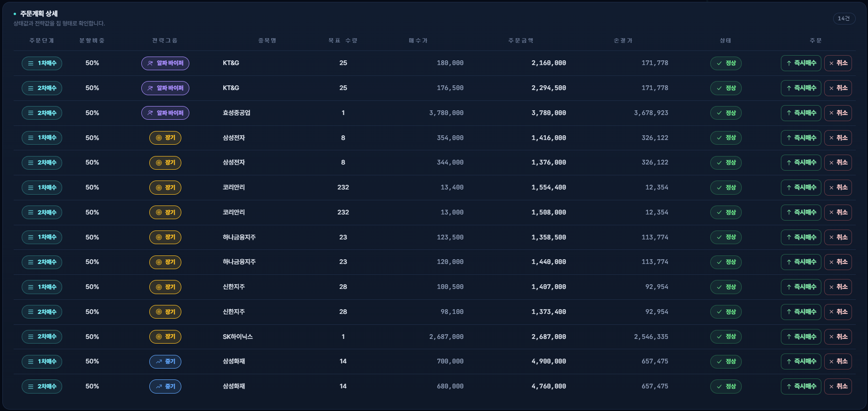Click the list icon in the 2차매수 chip for 하나금융지주
The height and width of the screenshot is (411, 868).
(31, 263)
